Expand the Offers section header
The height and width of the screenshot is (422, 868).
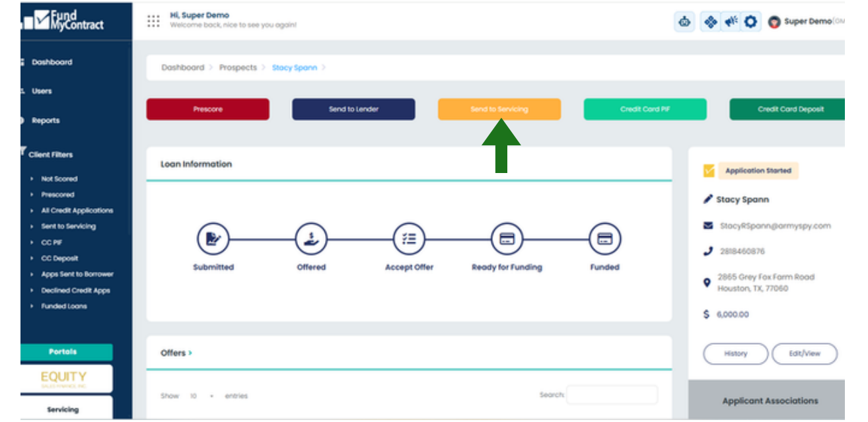click(176, 353)
